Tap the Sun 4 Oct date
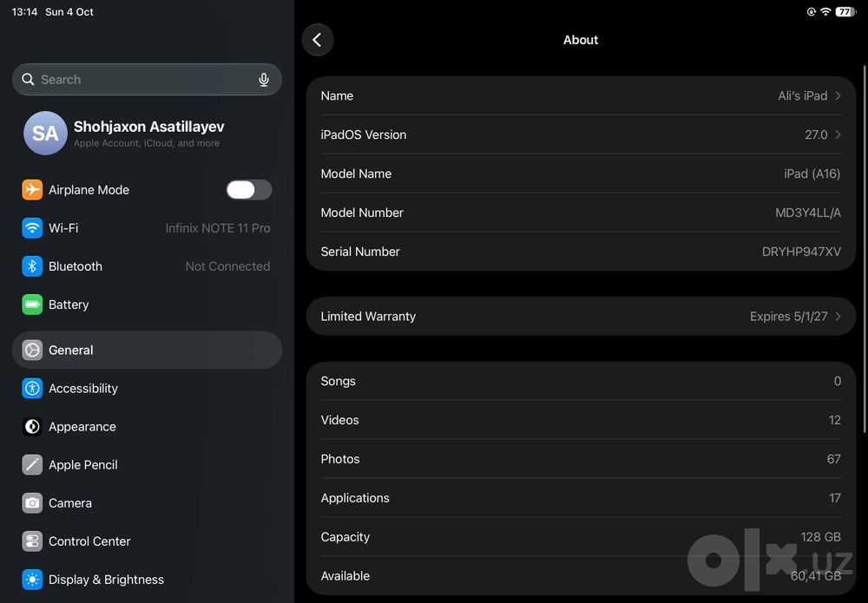This screenshot has height=603, width=868. (x=69, y=11)
